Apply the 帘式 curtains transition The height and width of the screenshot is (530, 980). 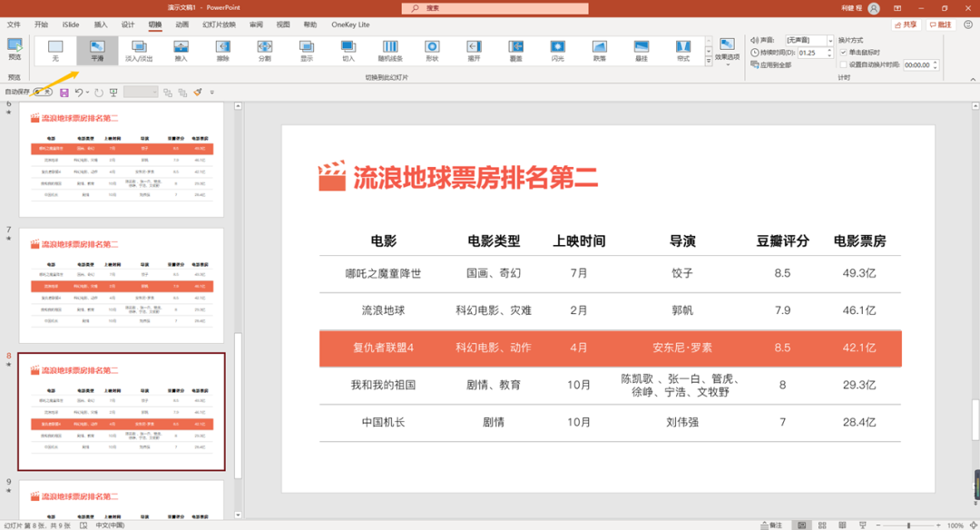(x=683, y=50)
